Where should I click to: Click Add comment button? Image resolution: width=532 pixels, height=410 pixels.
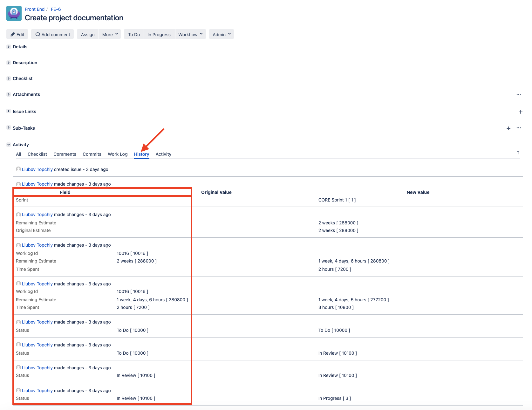tap(52, 34)
